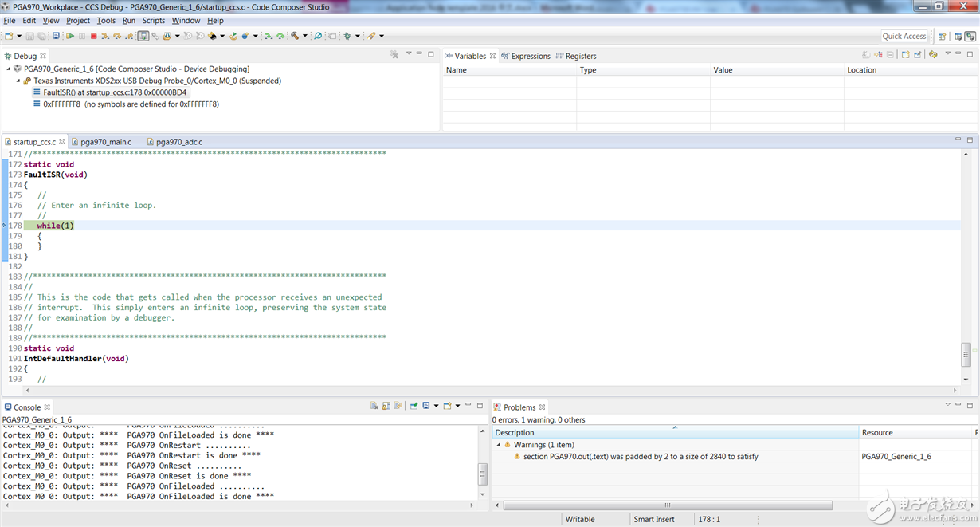Open the Build hammer dropdown arrow
Image resolution: width=980 pixels, height=527 pixels.
pos(305,36)
